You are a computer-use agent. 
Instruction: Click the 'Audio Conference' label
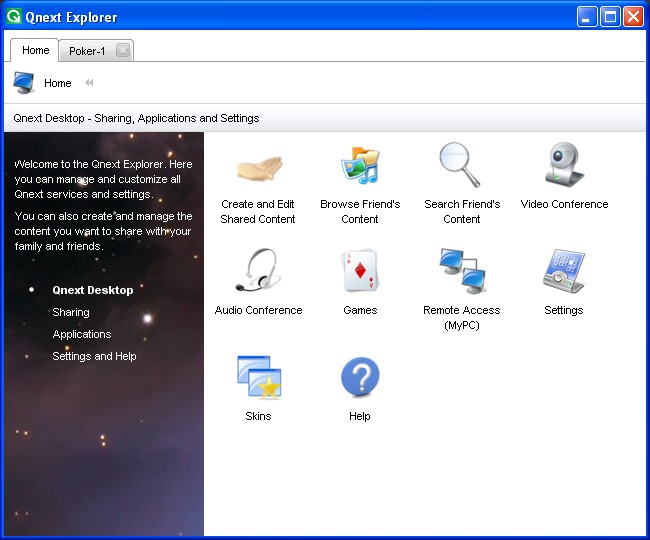(258, 310)
